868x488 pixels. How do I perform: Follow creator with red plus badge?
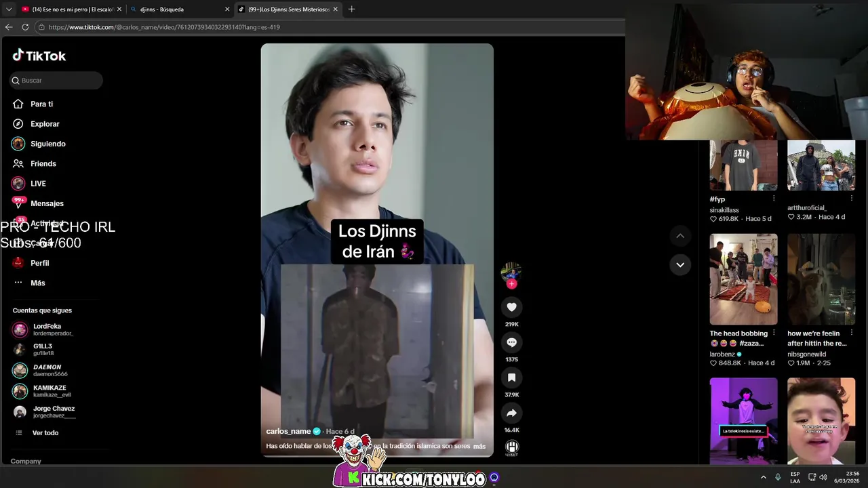(x=511, y=284)
